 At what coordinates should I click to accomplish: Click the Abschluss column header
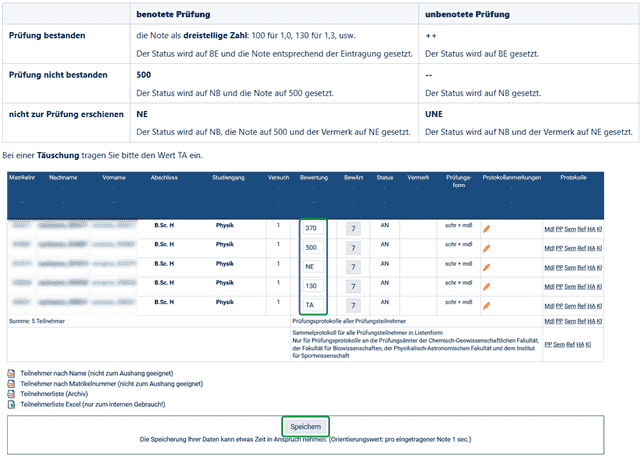click(164, 178)
